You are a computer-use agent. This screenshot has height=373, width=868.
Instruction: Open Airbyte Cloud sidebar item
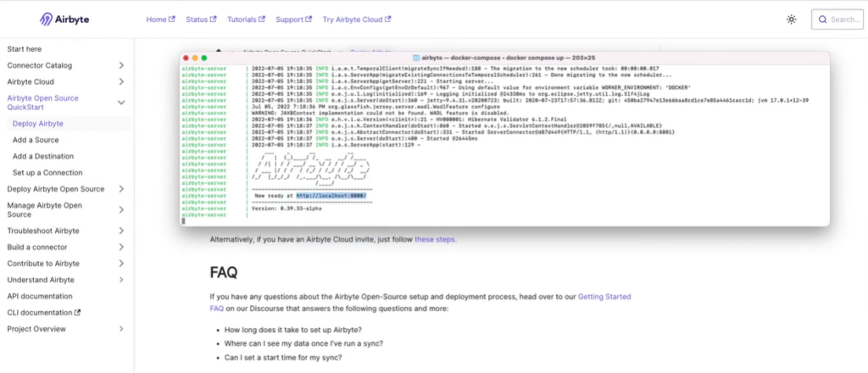(31, 82)
